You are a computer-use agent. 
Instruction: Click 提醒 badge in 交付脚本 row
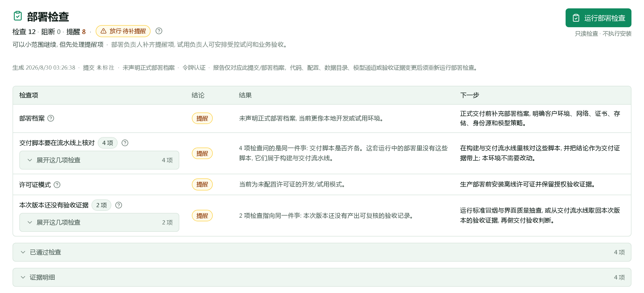(202, 153)
